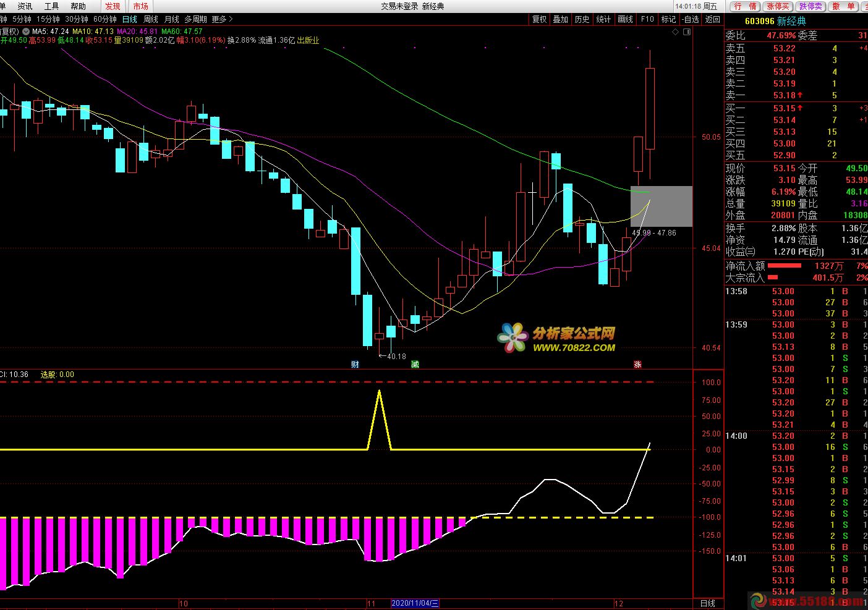Open the 历史 history button
Screen dimensions: 868x610
[582, 19]
